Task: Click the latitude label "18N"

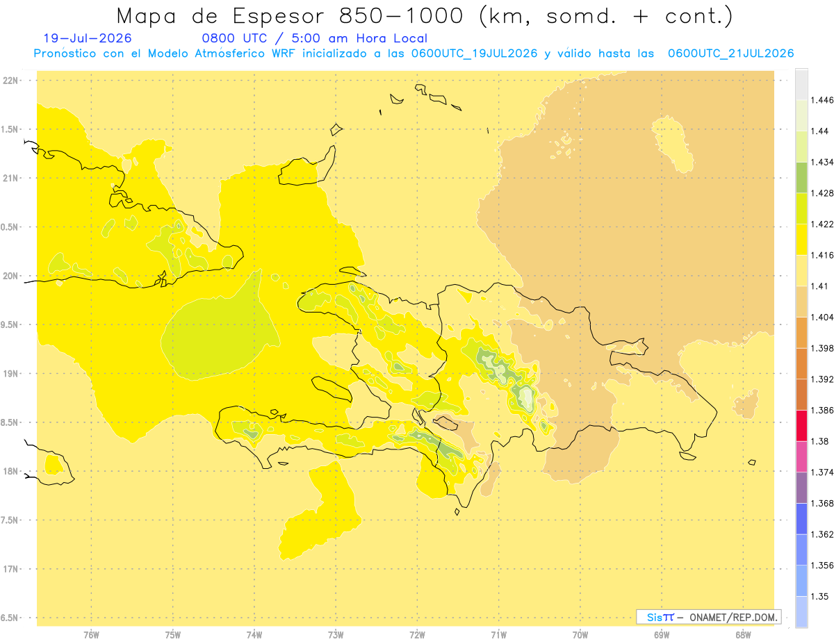Action: pyautogui.click(x=10, y=472)
